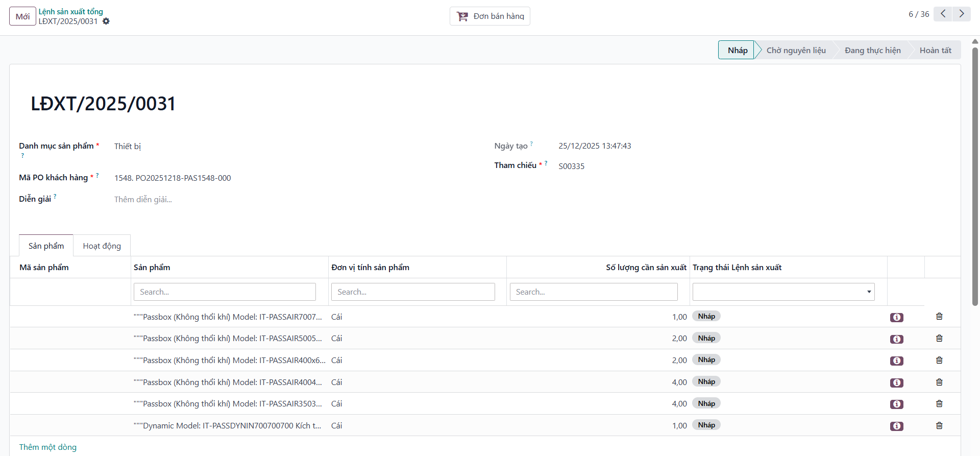Set status to Chờ nguyên liệu
The height and width of the screenshot is (456, 980).
[796, 50]
